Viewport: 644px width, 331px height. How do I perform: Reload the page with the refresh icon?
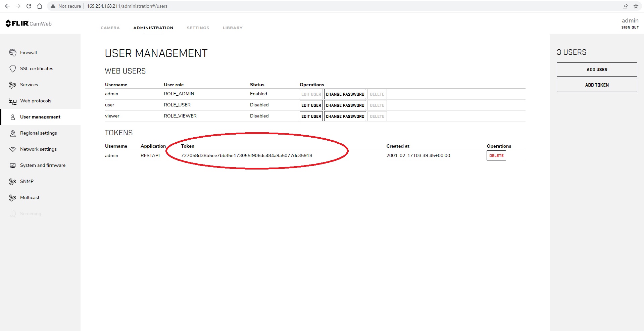point(29,6)
